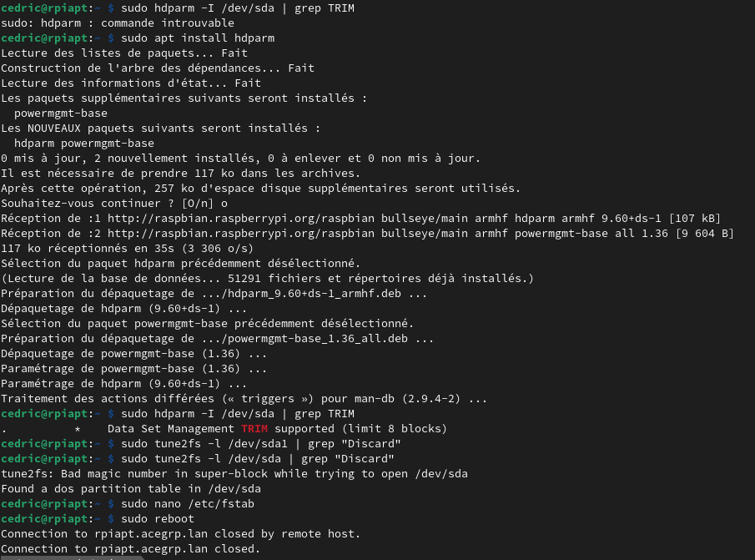Image resolution: width=755 pixels, height=560 pixels.
Task: Click the '257 ko d'espace disque' line
Action: (261, 189)
